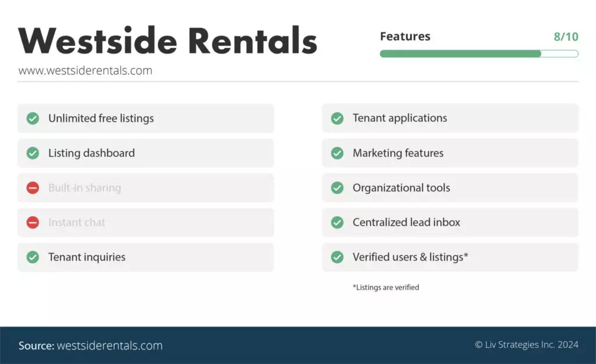The image size is (596, 364).
Task: Toggle the Verified users & listings checkmark
Action: coord(337,257)
